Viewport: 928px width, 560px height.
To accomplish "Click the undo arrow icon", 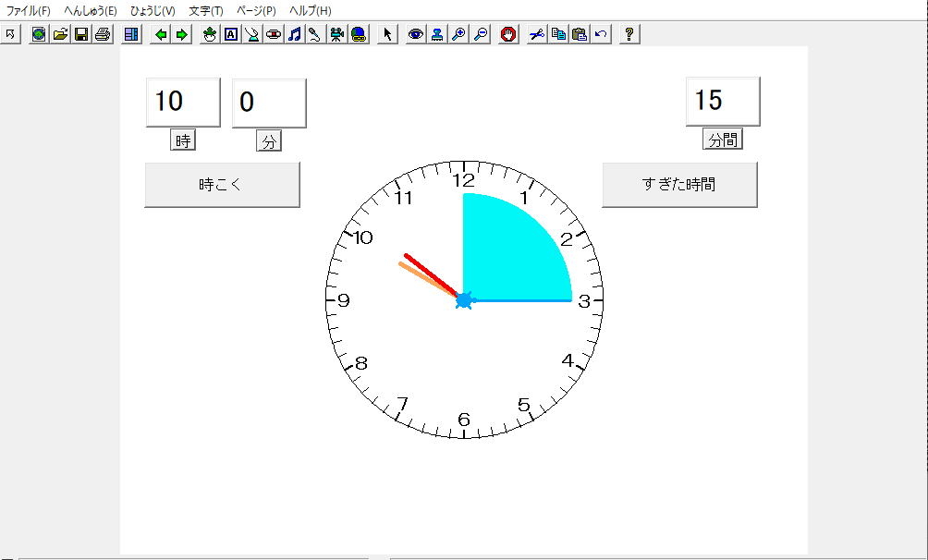I will pyautogui.click(x=601, y=34).
